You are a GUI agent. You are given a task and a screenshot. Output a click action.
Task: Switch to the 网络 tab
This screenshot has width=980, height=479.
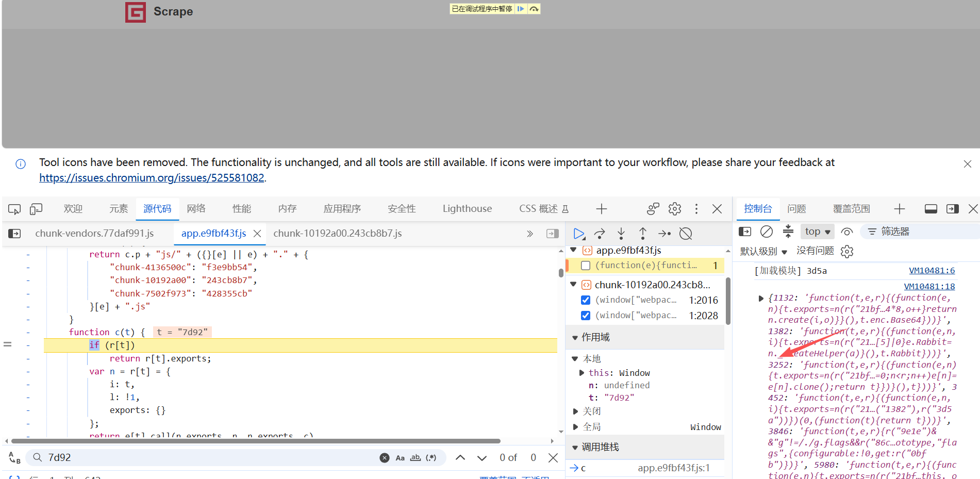tap(196, 209)
